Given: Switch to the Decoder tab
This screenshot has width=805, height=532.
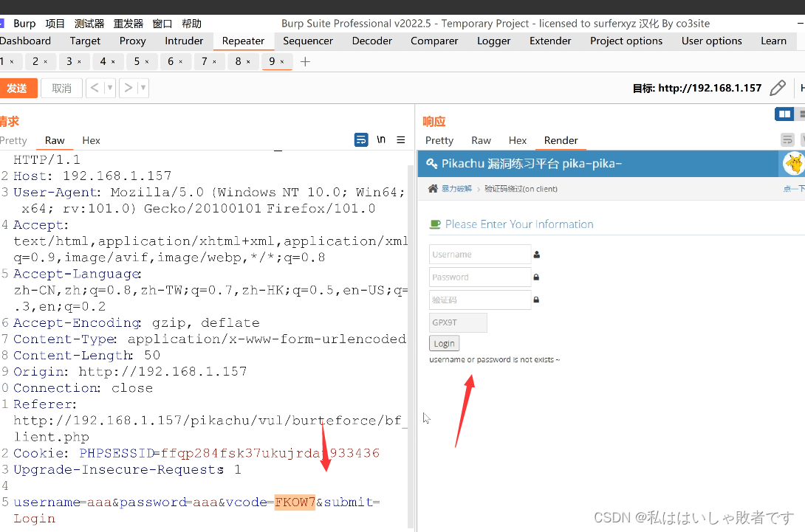Looking at the screenshot, I should [x=372, y=41].
